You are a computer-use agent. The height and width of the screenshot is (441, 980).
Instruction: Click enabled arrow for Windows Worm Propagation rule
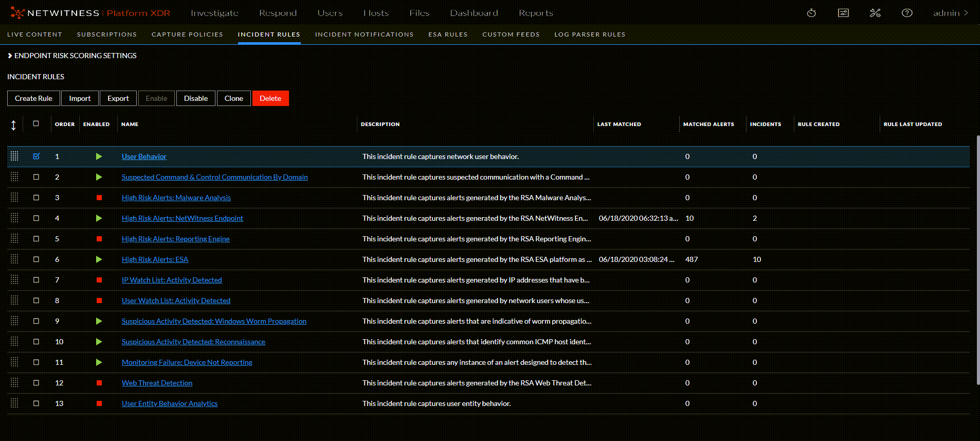[99, 321]
